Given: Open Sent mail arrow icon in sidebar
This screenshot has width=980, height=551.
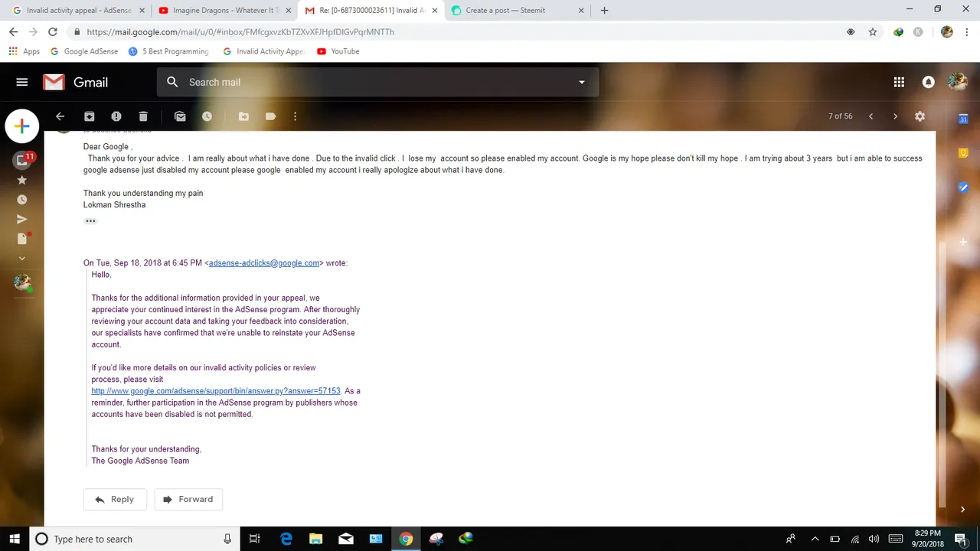Looking at the screenshot, I should click(x=21, y=220).
